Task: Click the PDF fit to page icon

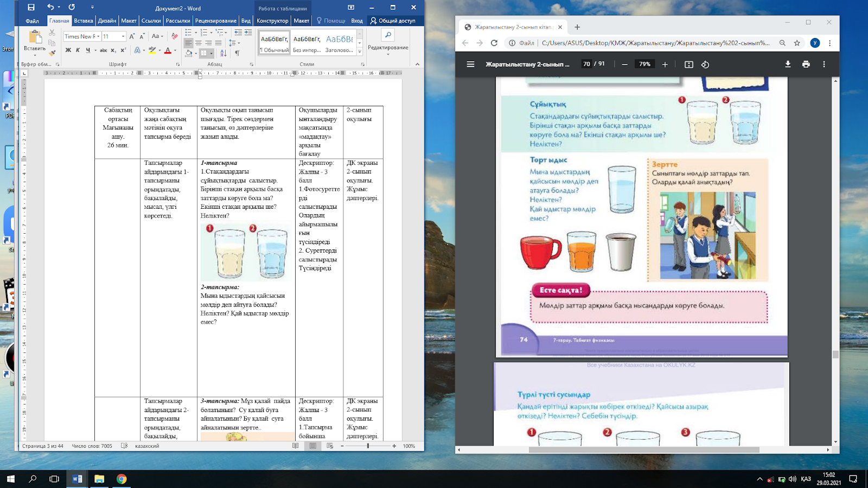Action: [688, 65]
